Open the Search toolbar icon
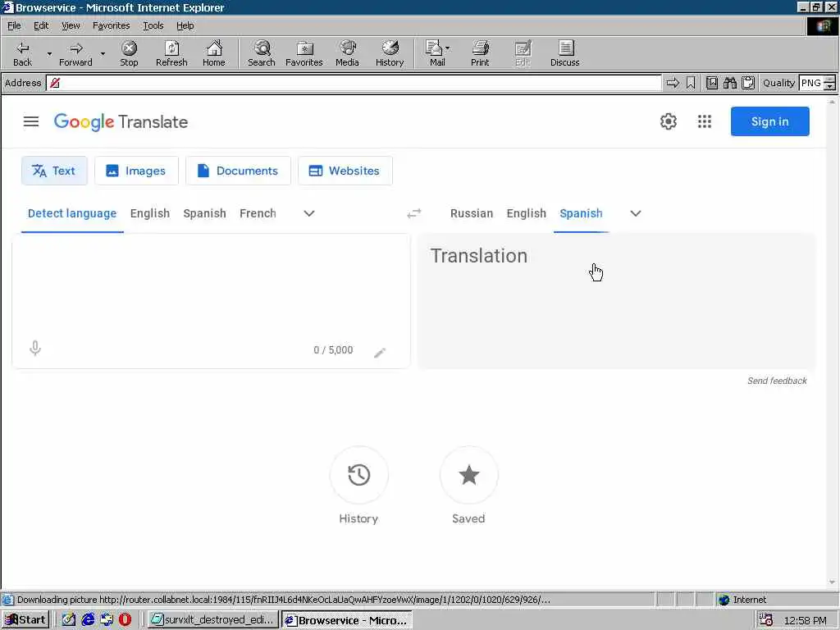This screenshot has width=840, height=630. click(x=262, y=53)
